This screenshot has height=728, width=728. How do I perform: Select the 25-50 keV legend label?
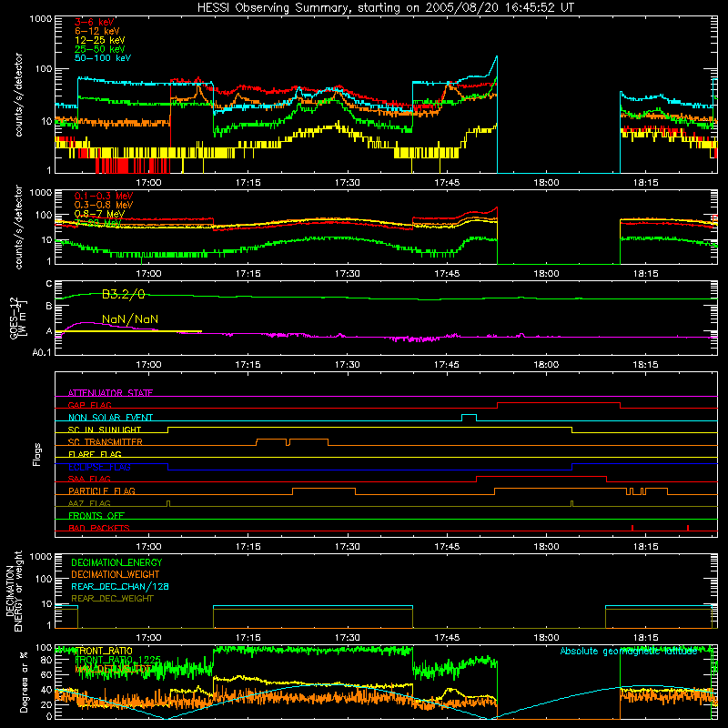100,49
